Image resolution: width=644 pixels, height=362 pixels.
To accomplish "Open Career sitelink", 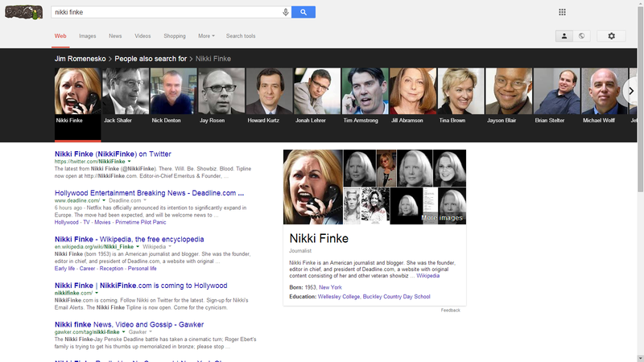I will click(x=87, y=269).
